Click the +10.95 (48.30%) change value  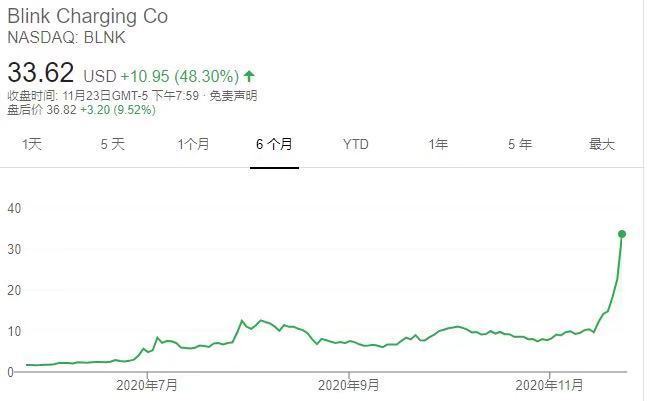(x=180, y=76)
